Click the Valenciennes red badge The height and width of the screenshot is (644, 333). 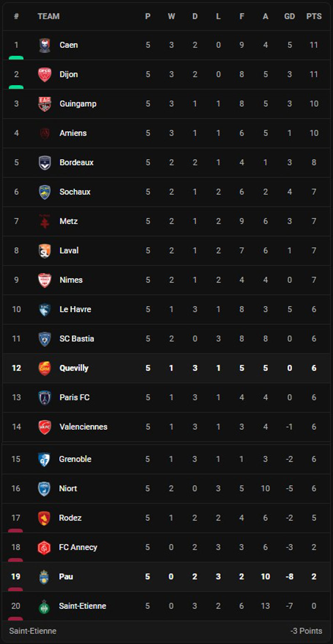tap(45, 427)
